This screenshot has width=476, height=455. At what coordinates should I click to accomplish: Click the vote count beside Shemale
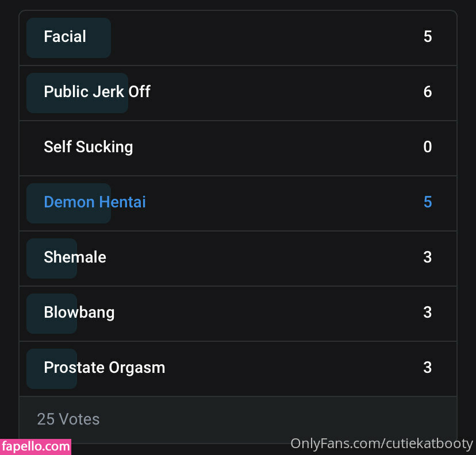427,257
